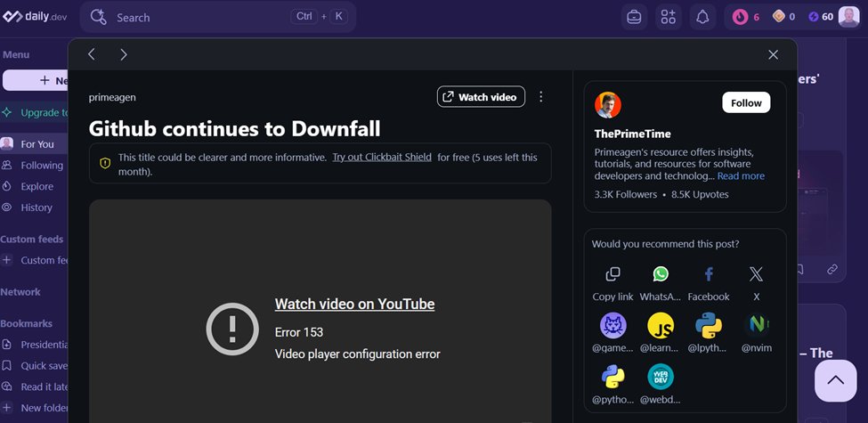Click the video error exclamation icon
Image resolution: width=868 pixels, height=423 pixels.
tap(232, 329)
